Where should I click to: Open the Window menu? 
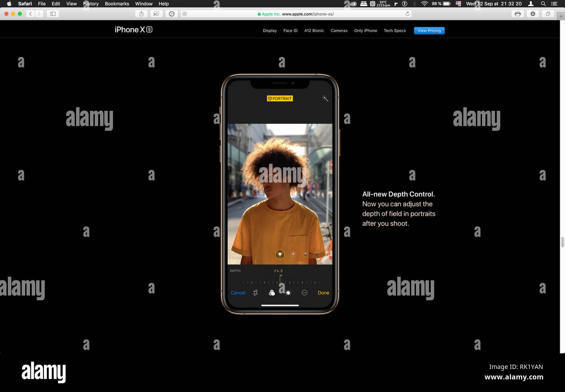(144, 3)
